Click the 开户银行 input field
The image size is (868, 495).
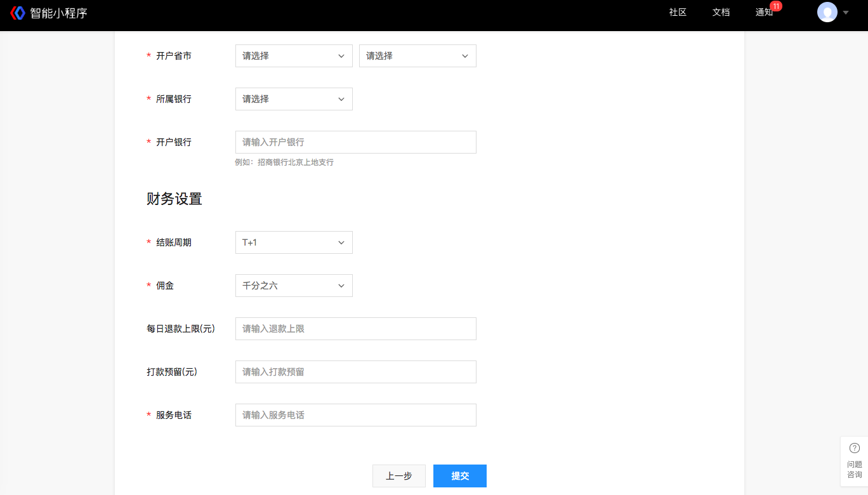pos(355,142)
